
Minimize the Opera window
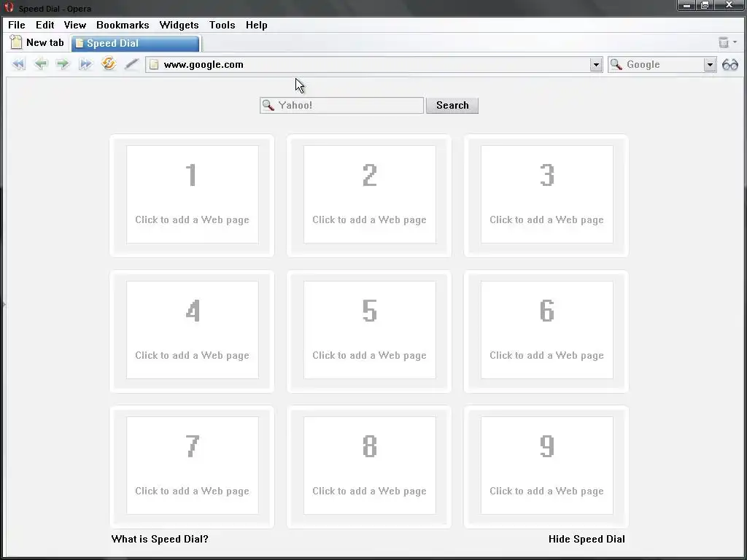click(686, 5)
